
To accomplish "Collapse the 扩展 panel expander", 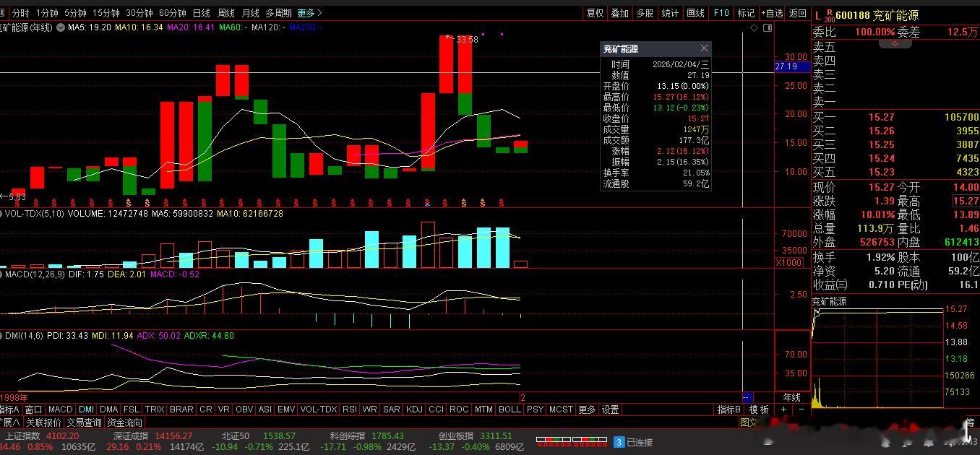I will (x=9, y=421).
